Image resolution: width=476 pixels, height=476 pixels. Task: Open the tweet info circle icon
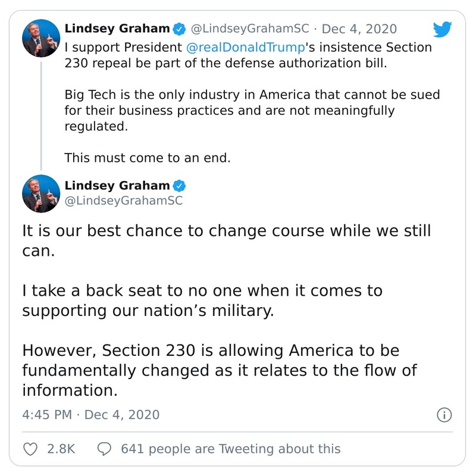pos(444,415)
